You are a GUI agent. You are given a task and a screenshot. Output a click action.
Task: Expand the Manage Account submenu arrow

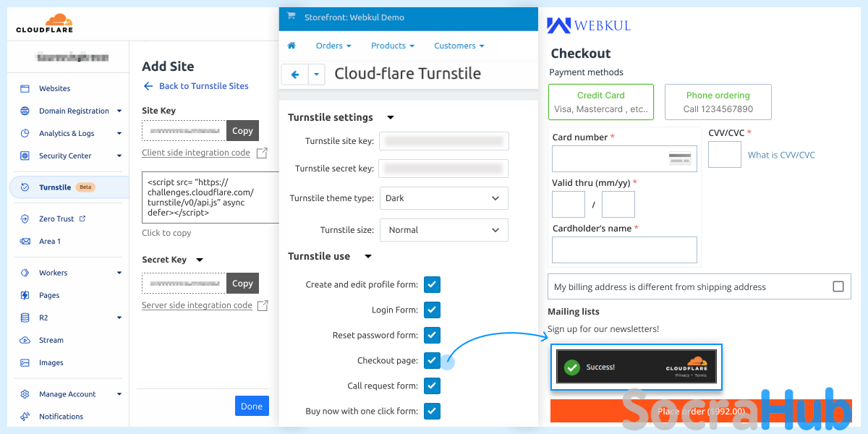point(119,395)
